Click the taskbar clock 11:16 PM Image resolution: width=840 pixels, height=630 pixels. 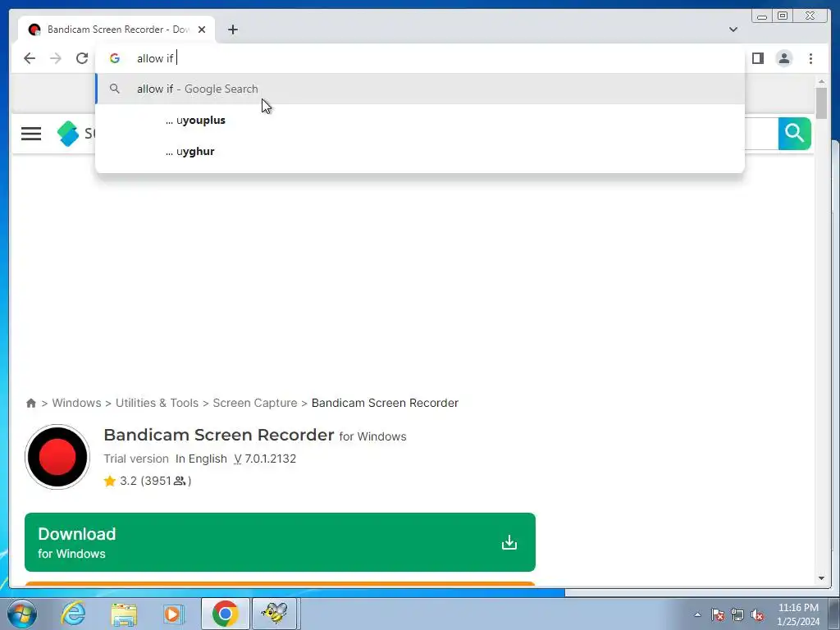pos(798,608)
